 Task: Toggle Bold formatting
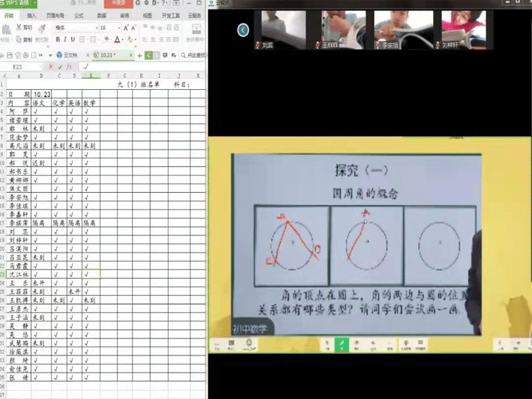[x=58, y=39]
